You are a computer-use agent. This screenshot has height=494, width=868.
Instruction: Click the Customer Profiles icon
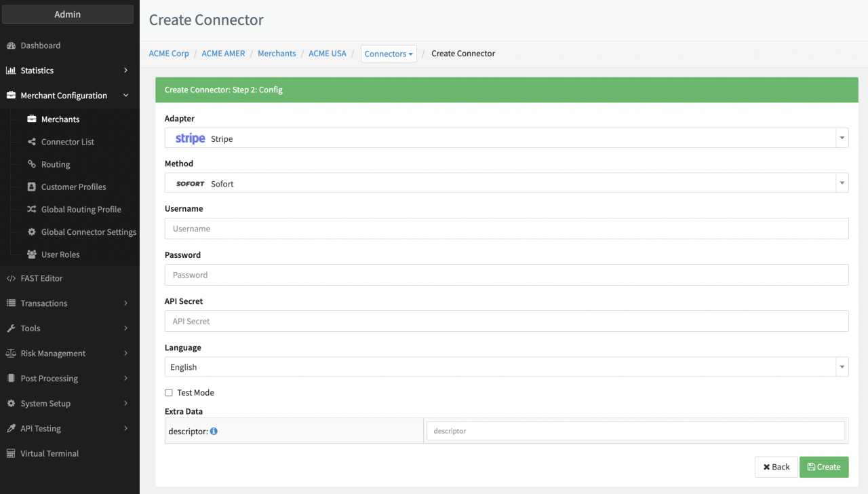click(x=31, y=187)
